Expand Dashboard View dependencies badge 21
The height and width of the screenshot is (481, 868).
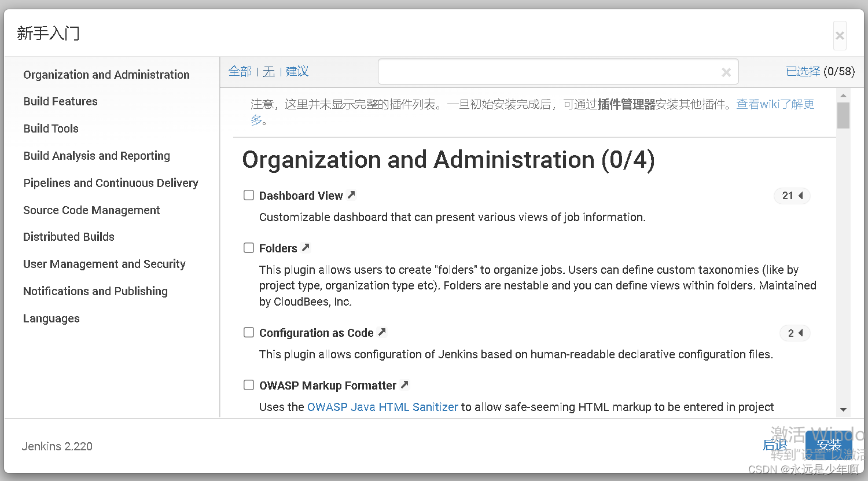[792, 196]
